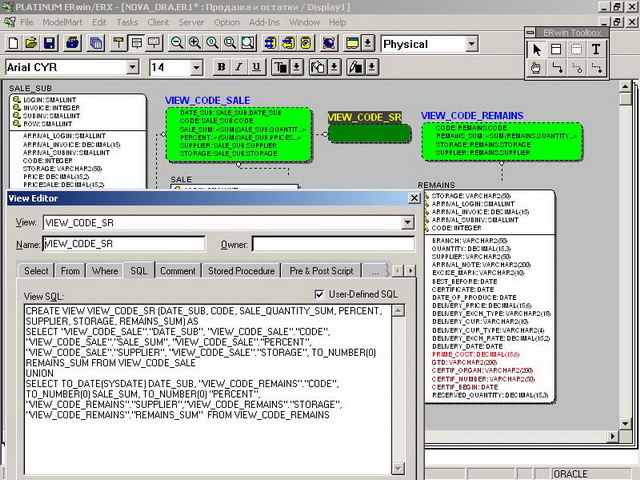Select the table tool in ERwin Toolbox
This screenshot has width=640, height=480.
tap(556, 50)
